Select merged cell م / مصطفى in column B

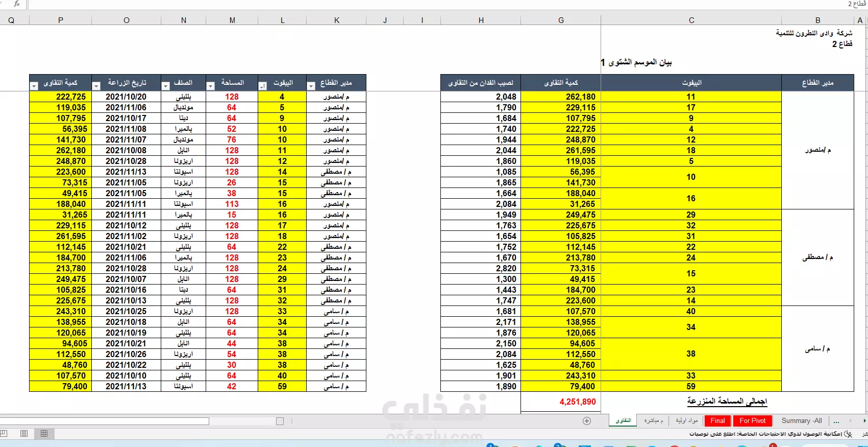[x=818, y=257]
